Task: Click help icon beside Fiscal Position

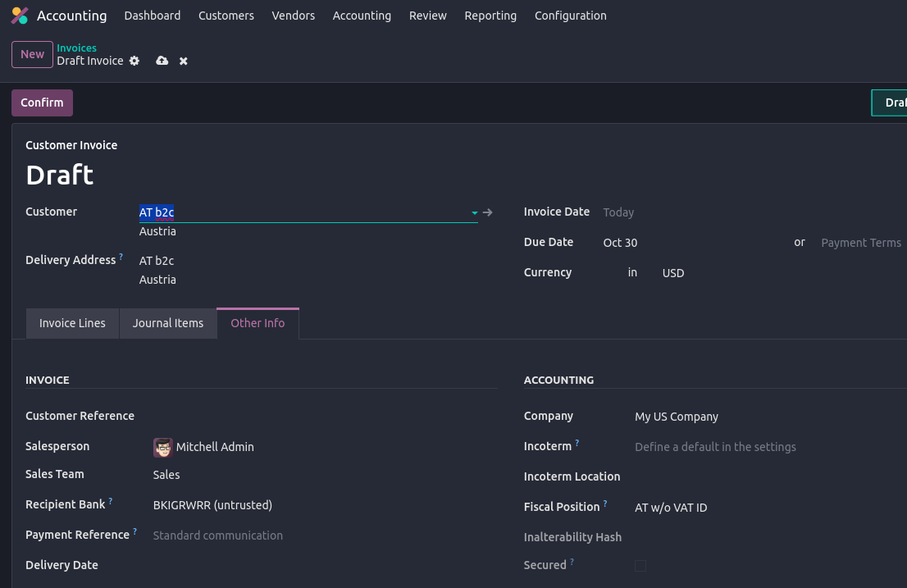Action: tap(605, 504)
